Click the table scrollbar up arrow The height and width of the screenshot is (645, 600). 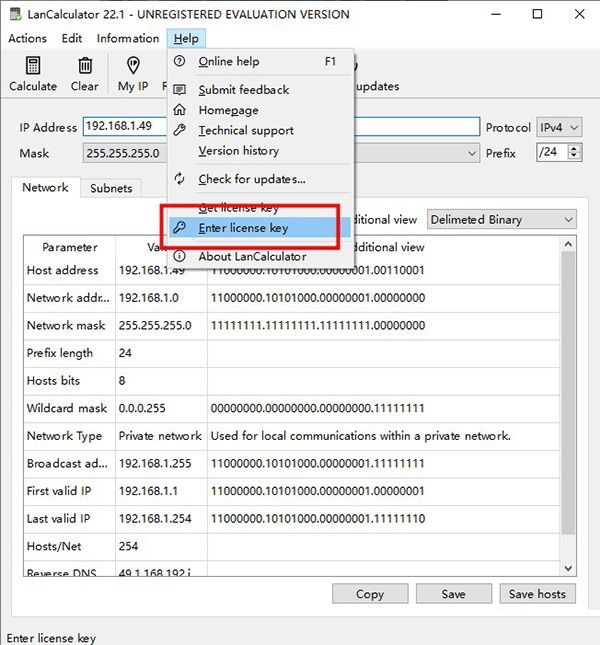pos(568,244)
